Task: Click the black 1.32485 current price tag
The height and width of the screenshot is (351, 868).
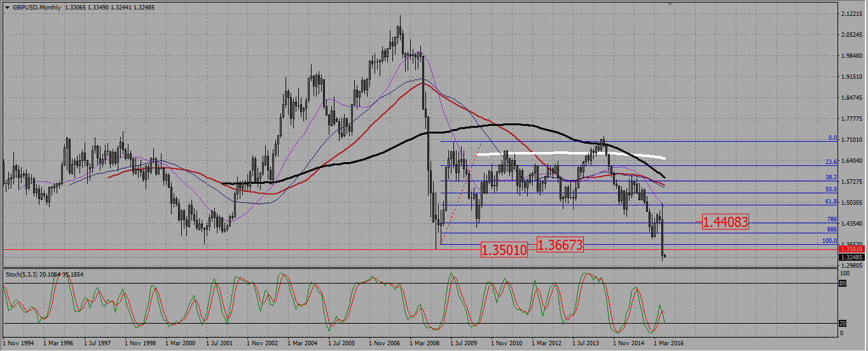Action: click(x=853, y=258)
